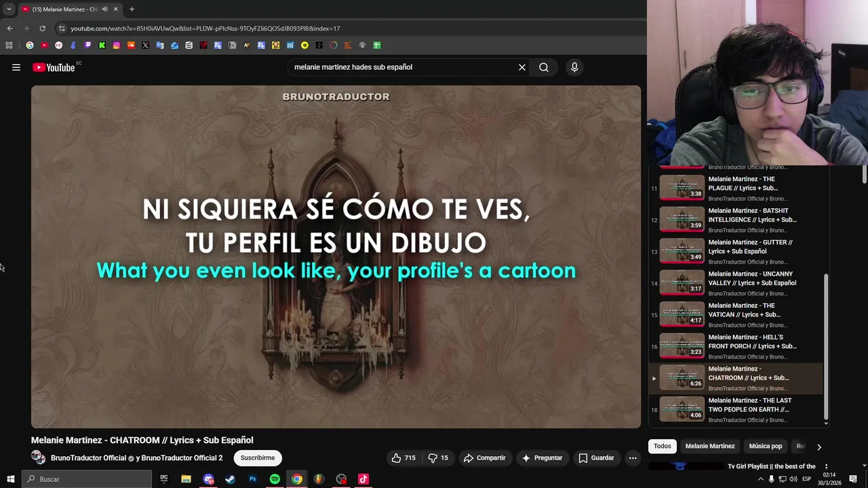Open more actions three-dot menu
The image size is (868, 488).
[633, 458]
